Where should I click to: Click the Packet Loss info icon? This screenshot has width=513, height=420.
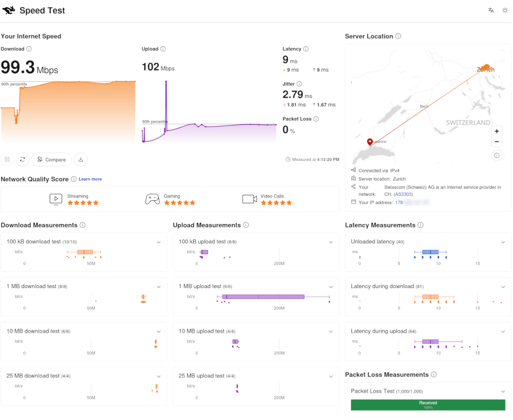[x=316, y=119]
